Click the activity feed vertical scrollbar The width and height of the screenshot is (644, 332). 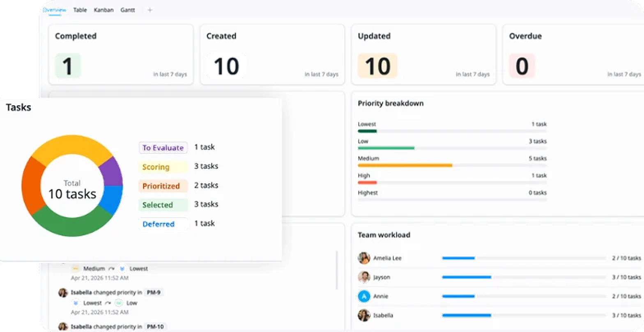point(337,270)
